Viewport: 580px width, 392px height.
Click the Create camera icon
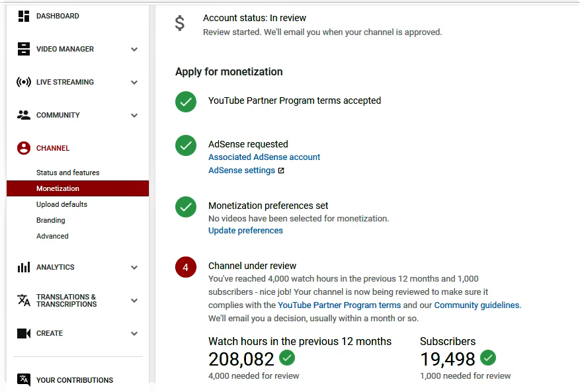pos(24,333)
